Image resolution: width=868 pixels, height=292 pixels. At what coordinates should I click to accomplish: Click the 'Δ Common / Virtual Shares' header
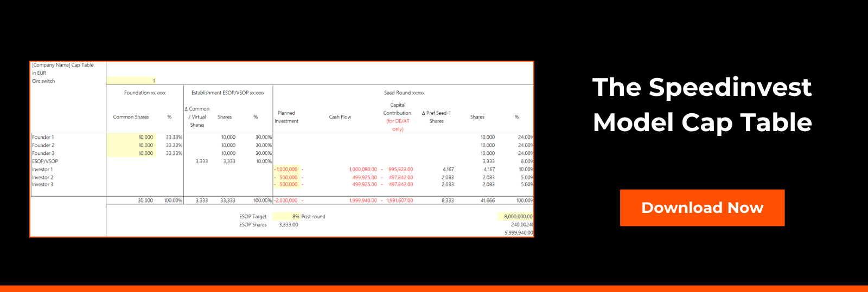point(197,117)
